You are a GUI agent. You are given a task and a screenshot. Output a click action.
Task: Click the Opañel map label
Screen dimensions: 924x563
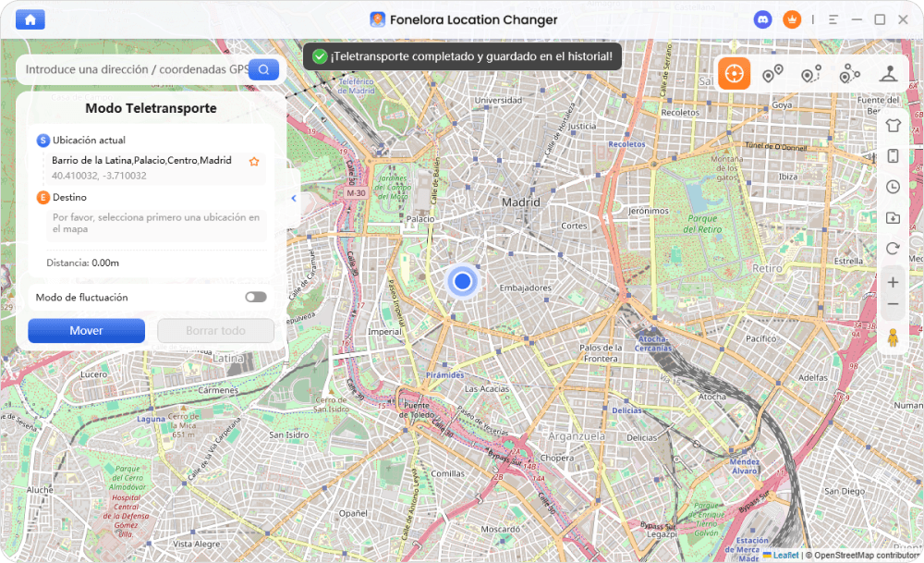(353, 513)
